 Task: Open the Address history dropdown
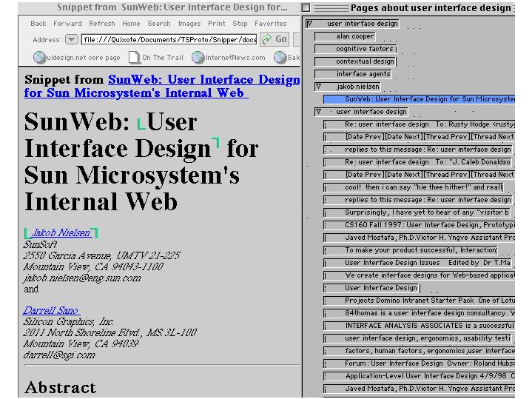(x=72, y=39)
